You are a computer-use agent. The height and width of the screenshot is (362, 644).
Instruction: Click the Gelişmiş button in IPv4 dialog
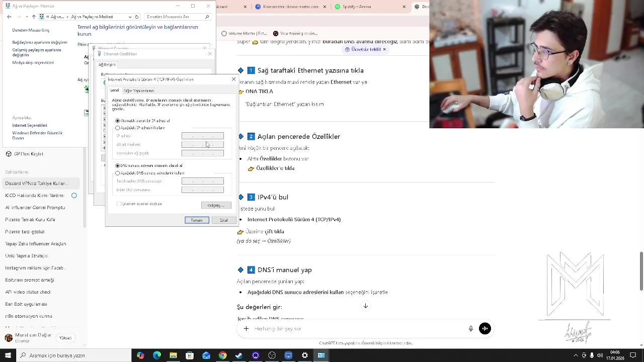pyautogui.click(x=216, y=205)
